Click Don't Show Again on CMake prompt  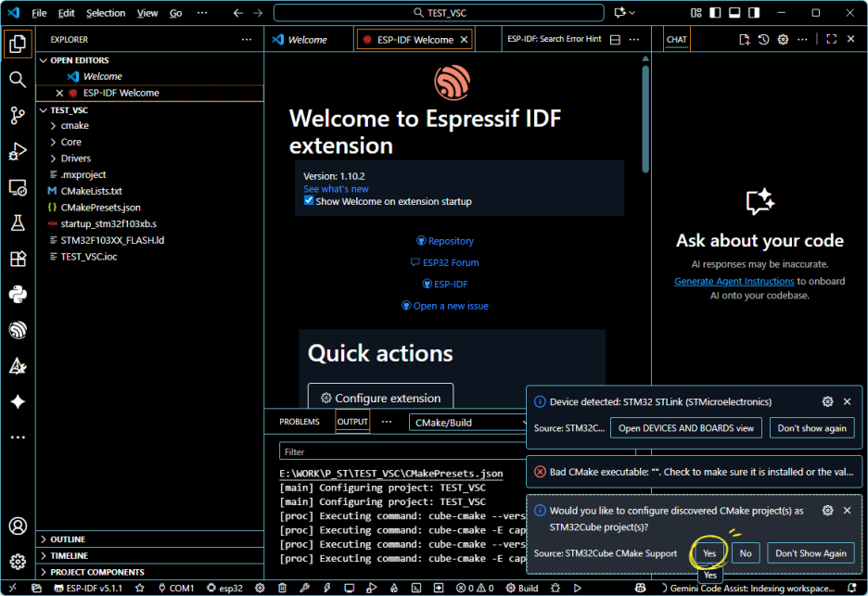[811, 553]
